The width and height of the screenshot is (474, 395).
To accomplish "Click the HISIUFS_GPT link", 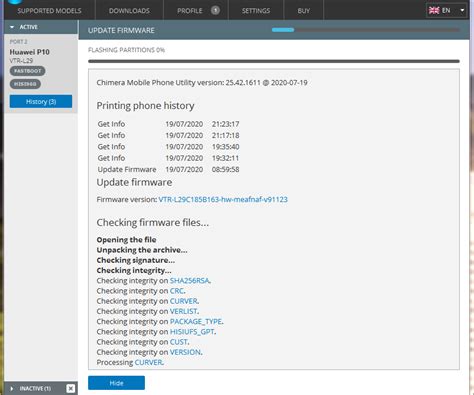I will [192, 332].
